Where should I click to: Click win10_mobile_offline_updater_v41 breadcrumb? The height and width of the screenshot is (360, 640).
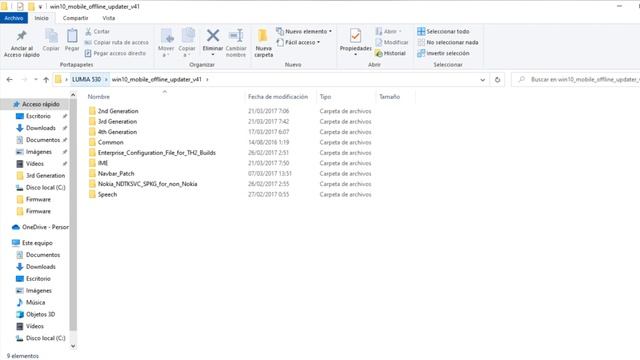pyautogui.click(x=157, y=79)
